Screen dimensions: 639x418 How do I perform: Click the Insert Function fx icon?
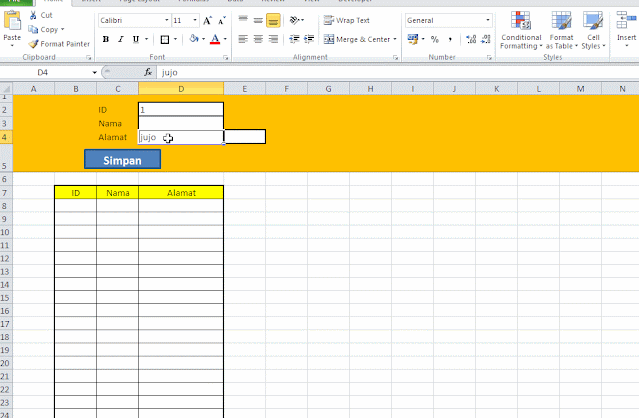pos(148,73)
